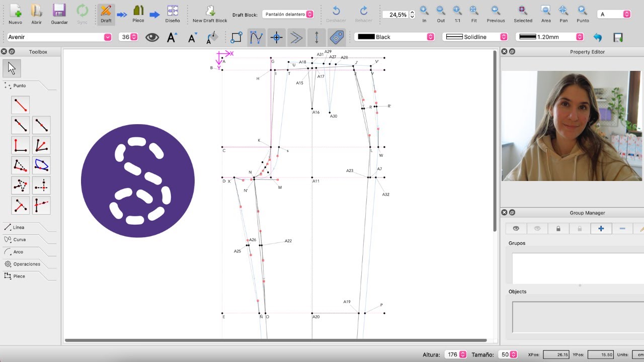Lock all groups in Group Manager

(x=558, y=228)
